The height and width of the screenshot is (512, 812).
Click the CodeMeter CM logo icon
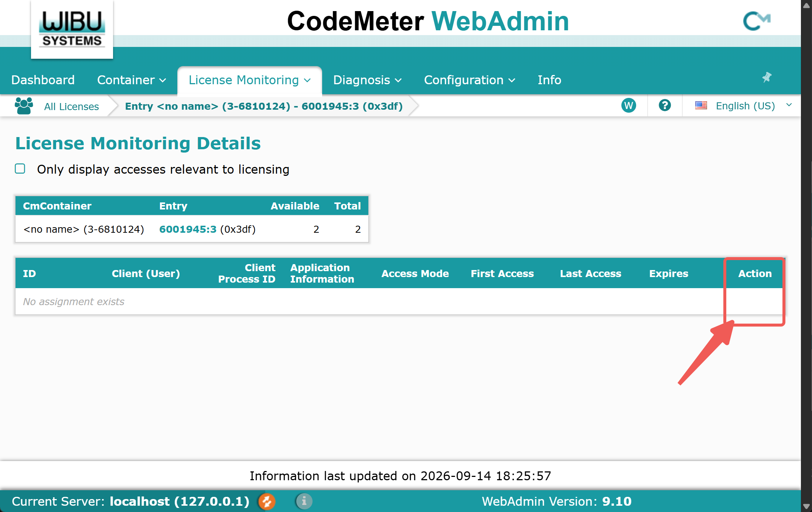pyautogui.click(x=757, y=21)
